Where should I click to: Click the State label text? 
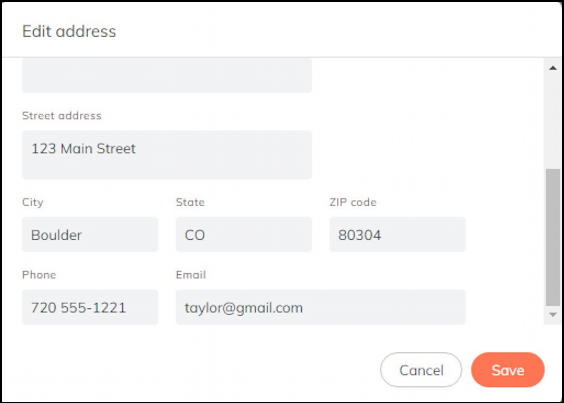(190, 202)
